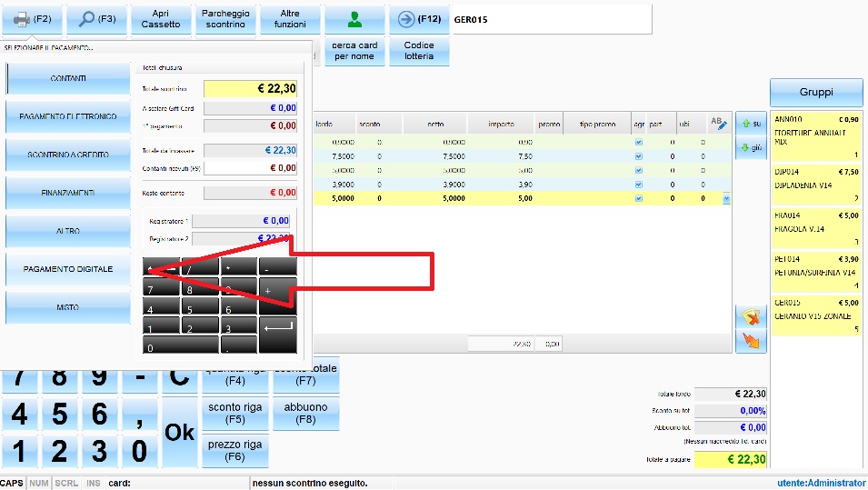Open dropdown at end of highlighted row
The image size is (868, 490).
pos(726,199)
